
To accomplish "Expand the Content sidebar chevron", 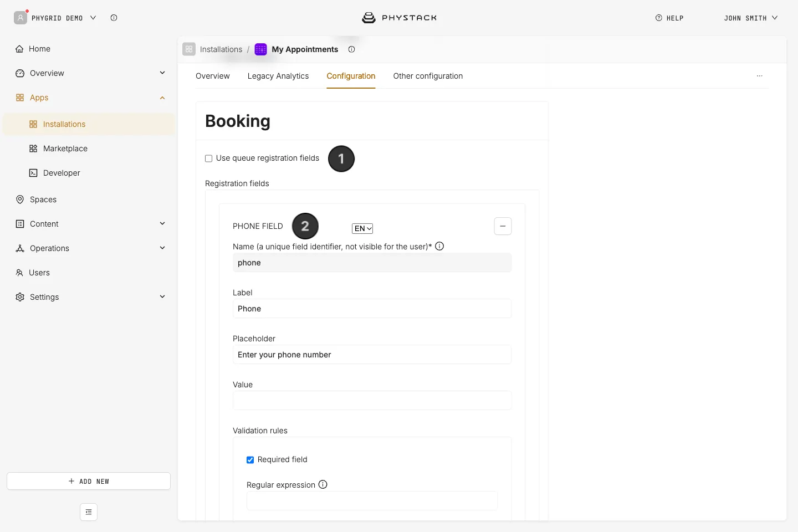I will [162, 223].
